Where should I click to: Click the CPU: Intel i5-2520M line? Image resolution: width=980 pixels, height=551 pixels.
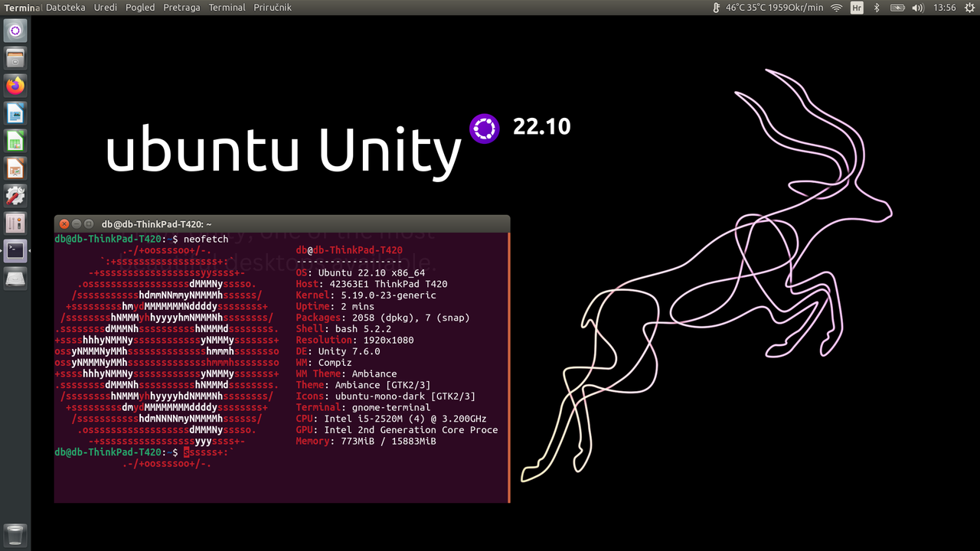click(x=391, y=419)
